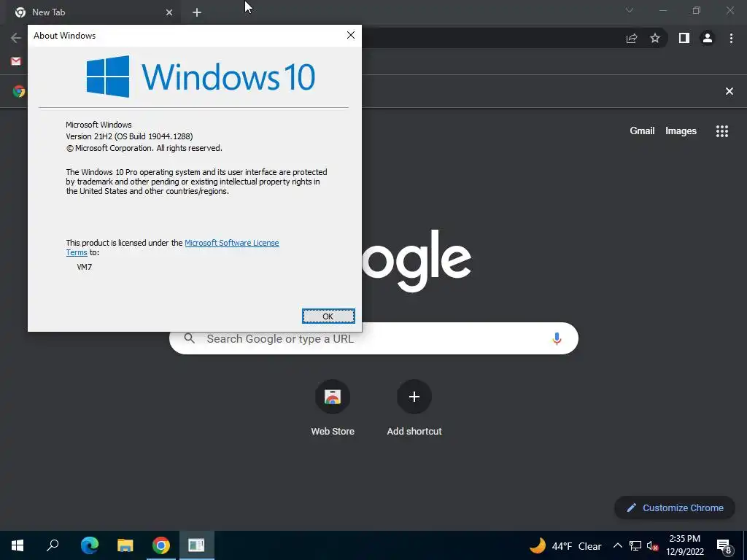Viewport: 747px width, 560px height.
Task: Open Chrome tab search chevron
Action: 630,10
